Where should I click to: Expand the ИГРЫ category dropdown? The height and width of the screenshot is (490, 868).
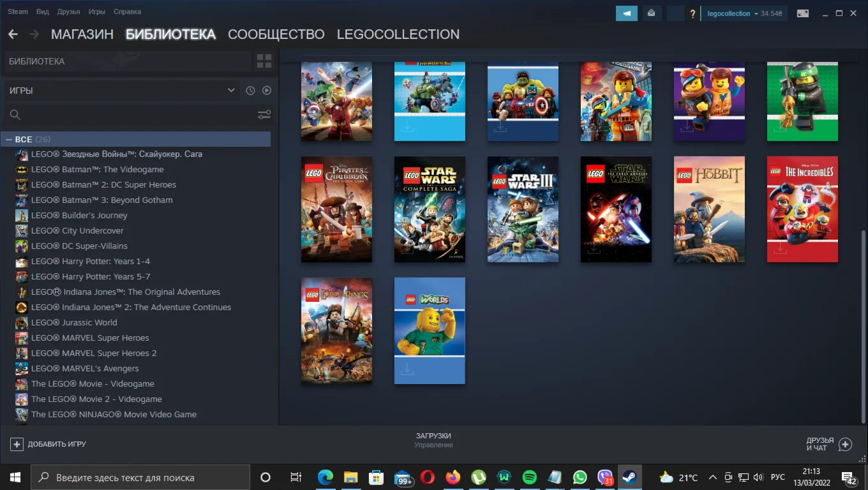coord(230,91)
